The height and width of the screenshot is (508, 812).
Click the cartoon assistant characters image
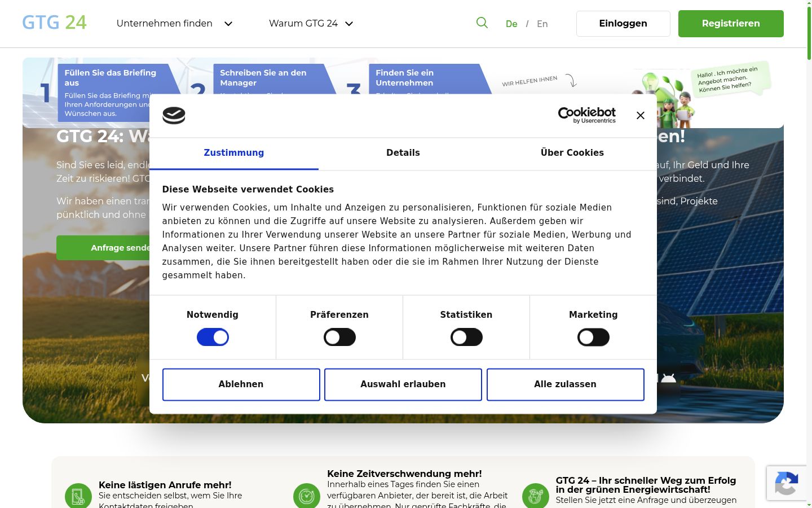[663, 100]
